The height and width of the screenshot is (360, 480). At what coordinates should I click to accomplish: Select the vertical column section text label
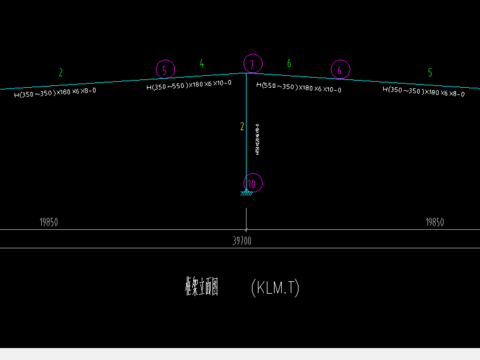(x=258, y=139)
